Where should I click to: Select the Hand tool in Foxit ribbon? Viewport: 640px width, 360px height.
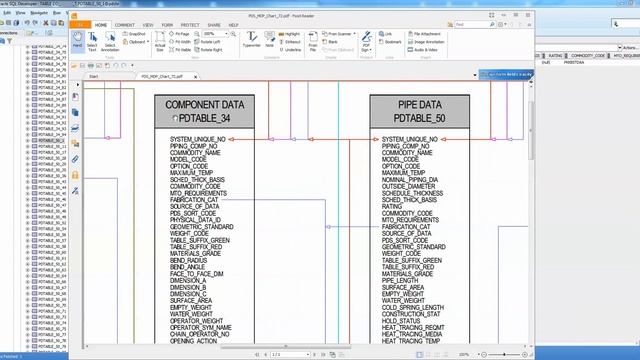(x=78, y=41)
